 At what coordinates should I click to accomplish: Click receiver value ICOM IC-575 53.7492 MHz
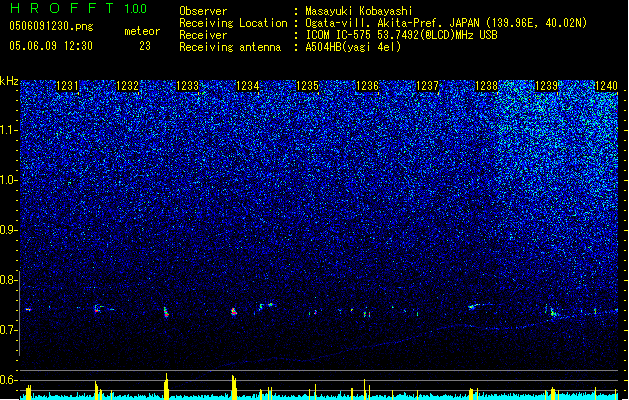pyautogui.click(x=401, y=35)
